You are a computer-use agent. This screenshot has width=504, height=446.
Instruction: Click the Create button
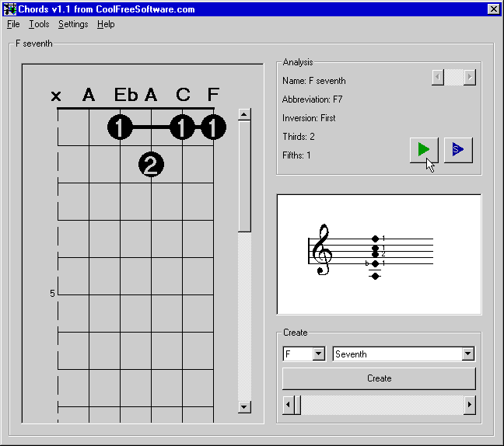coord(379,378)
